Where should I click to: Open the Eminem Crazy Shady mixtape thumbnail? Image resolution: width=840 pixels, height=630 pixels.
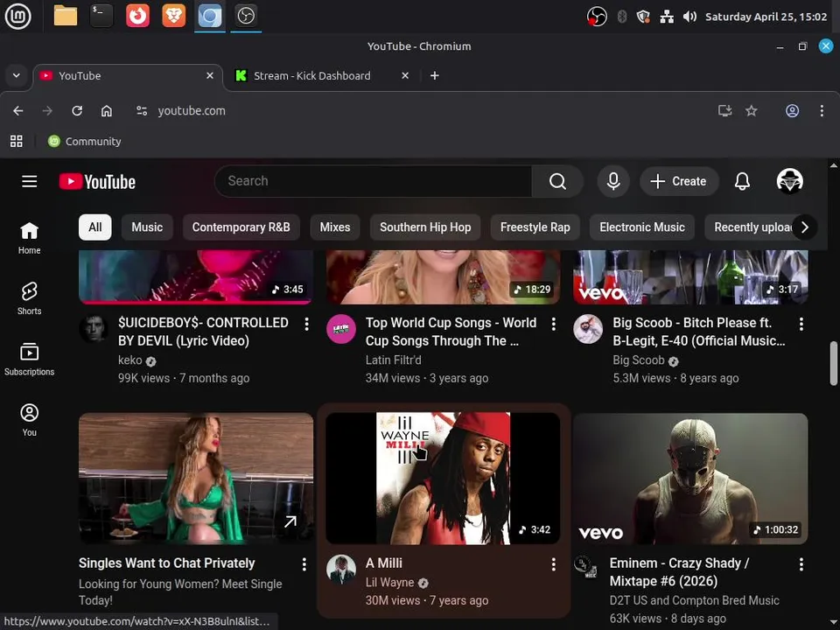point(690,478)
